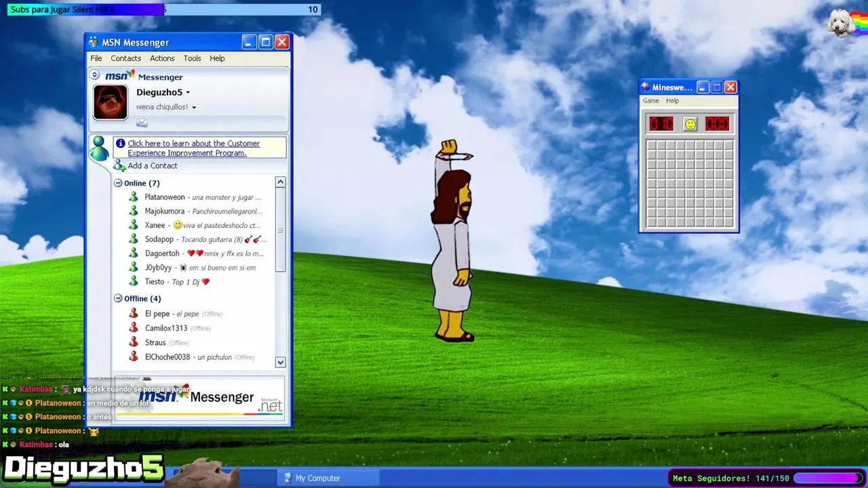
Task: Minimize the Minesweeper window
Action: pos(703,87)
